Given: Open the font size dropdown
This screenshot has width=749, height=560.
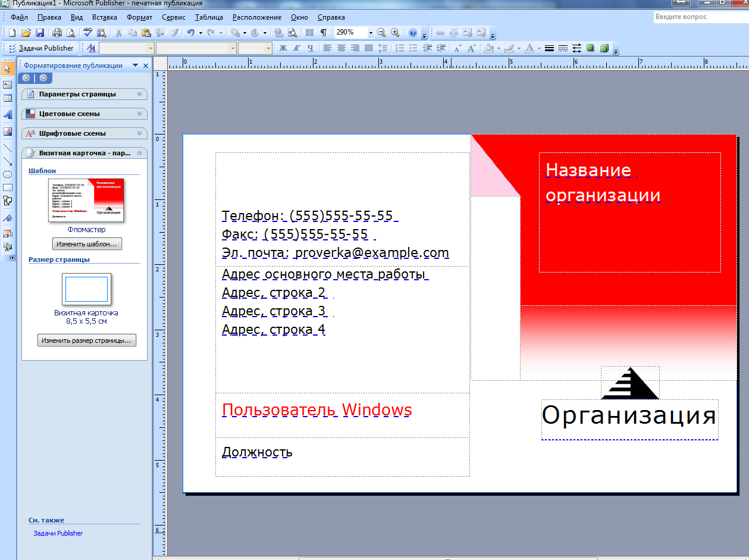Looking at the screenshot, I should coord(268,48).
